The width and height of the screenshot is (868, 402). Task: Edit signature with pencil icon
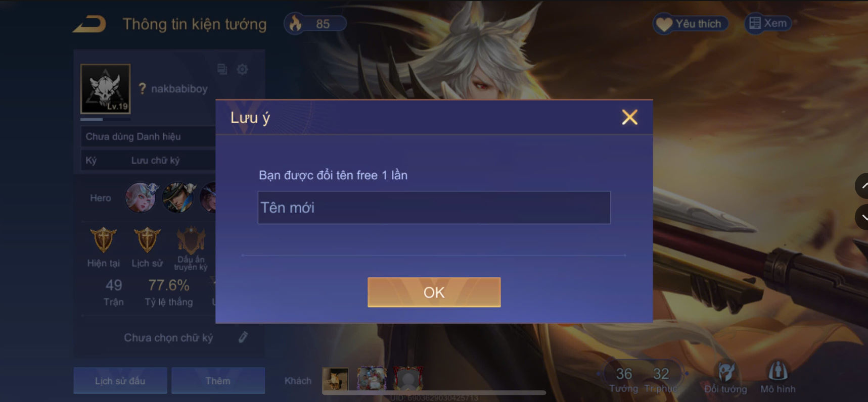pos(243,337)
